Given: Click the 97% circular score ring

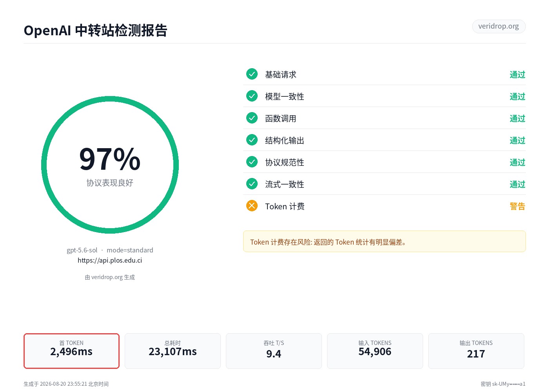Looking at the screenshot, I should [x=110, y=165].
